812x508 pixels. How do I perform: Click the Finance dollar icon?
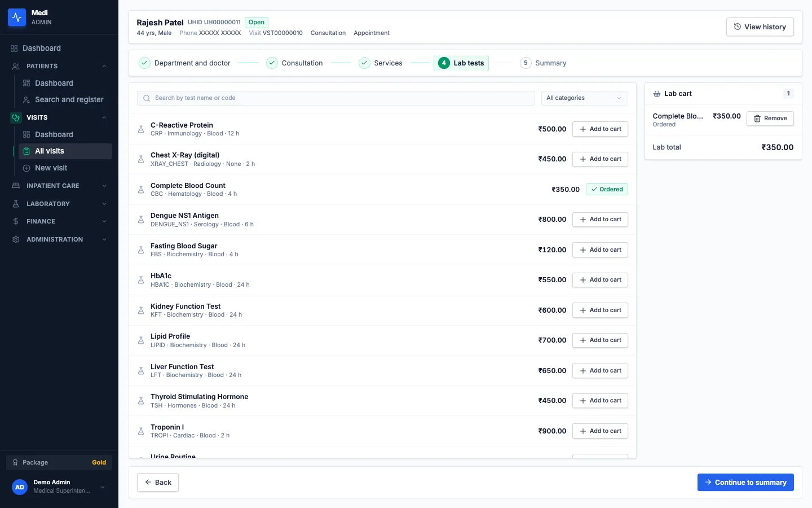click(x=16, y=221)
